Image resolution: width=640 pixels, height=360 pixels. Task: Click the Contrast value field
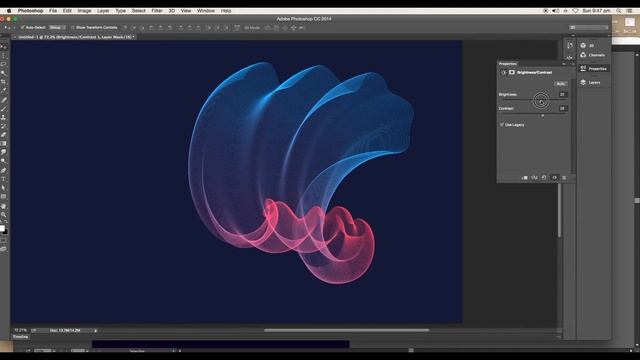tap(562, 108)
